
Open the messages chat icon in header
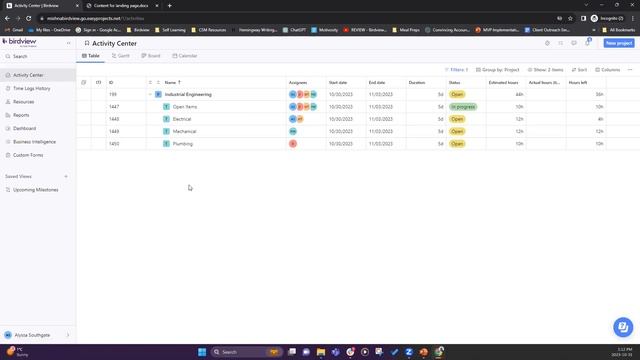click(574, 43)
